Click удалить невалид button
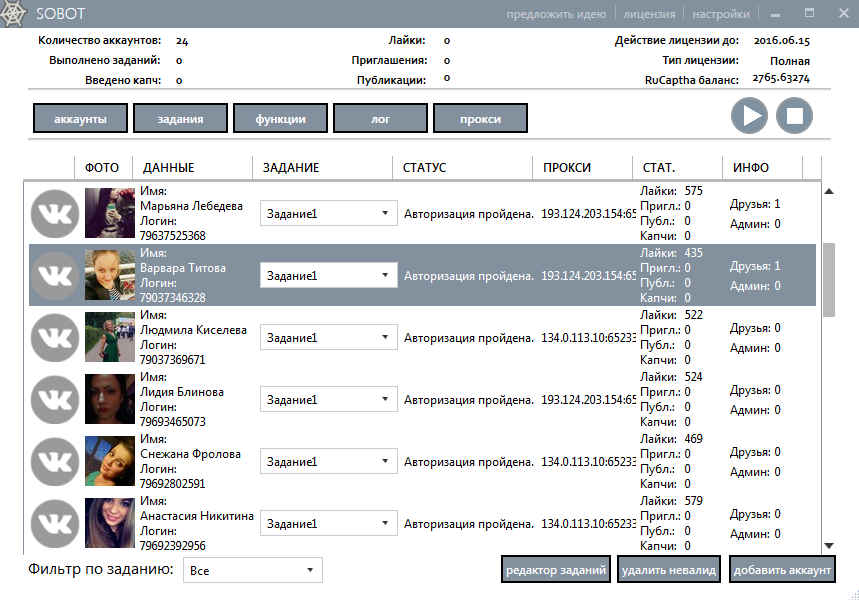Viewport: 859px width, 600px height. pos(668,570)
